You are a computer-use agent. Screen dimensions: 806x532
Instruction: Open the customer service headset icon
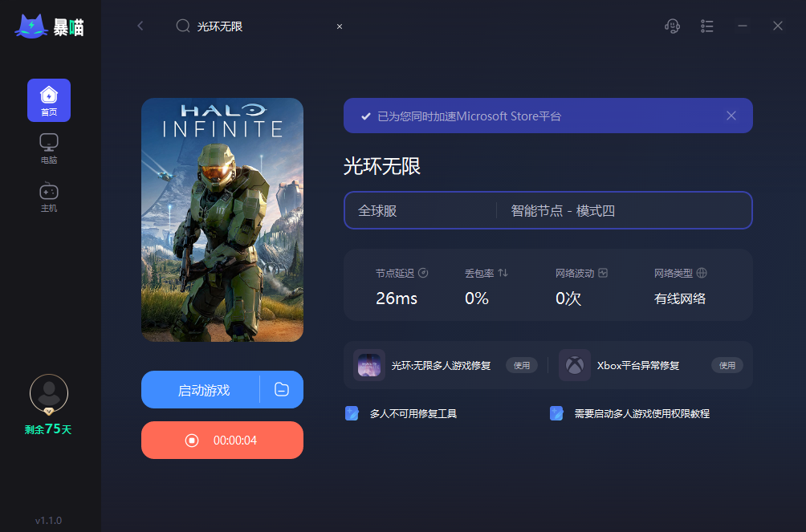tap(672, 26)
